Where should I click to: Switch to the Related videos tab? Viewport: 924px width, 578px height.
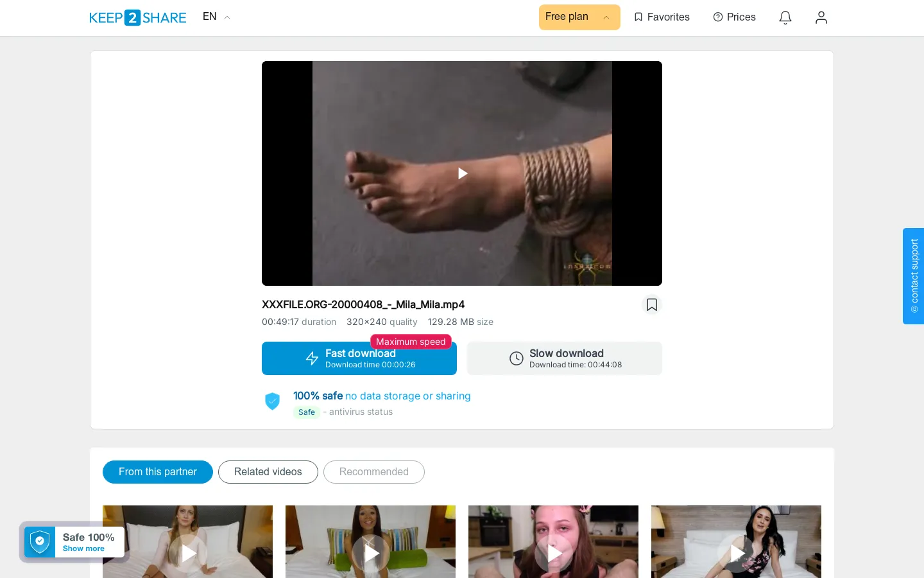point(268,472)
